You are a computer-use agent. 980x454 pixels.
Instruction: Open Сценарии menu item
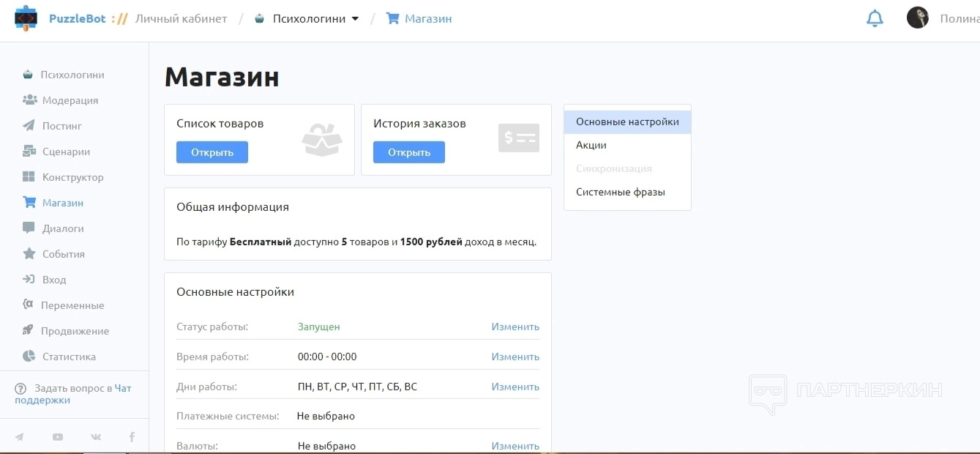(x=66, y=152)
